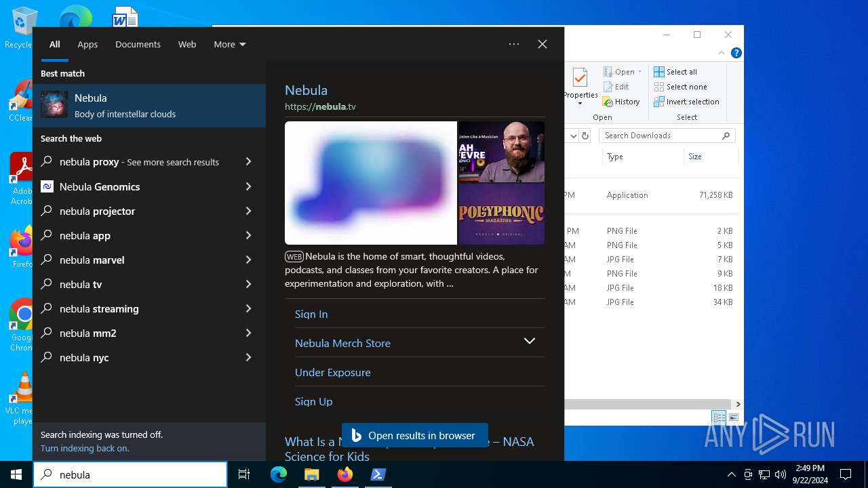Click the bearded man video thumbnail
868x488 pixels.
pyautogui.click(x=502, y=152)
